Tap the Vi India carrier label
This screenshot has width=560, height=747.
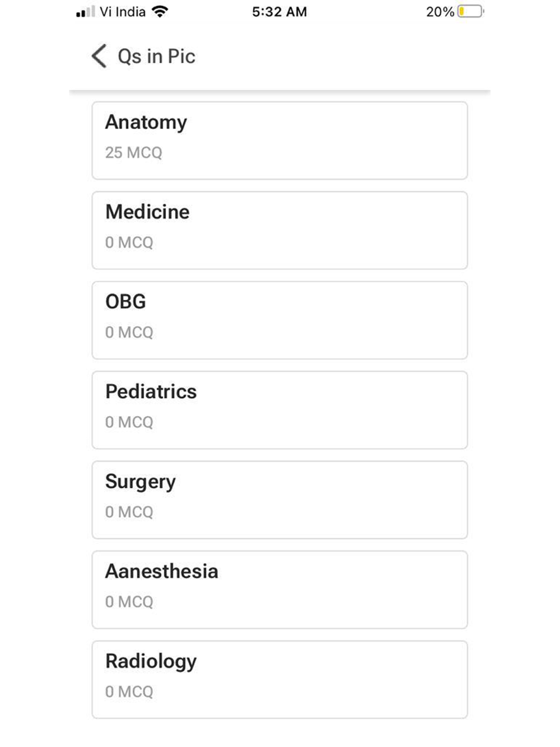click(x=123, y=12)
